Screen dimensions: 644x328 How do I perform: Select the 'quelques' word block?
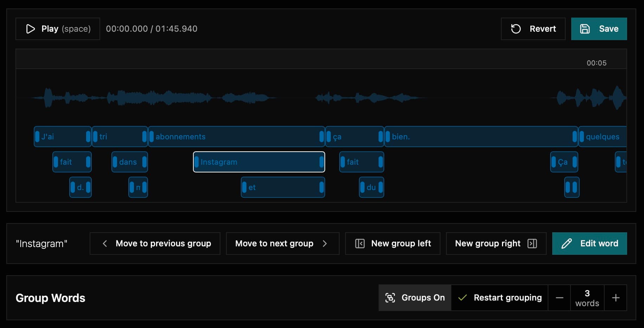click(603, 137)
